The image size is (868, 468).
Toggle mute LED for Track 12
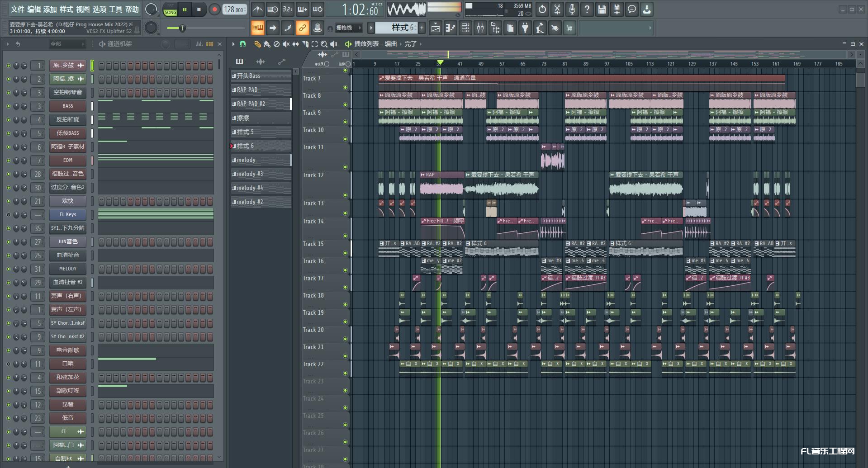coord(346,195)
